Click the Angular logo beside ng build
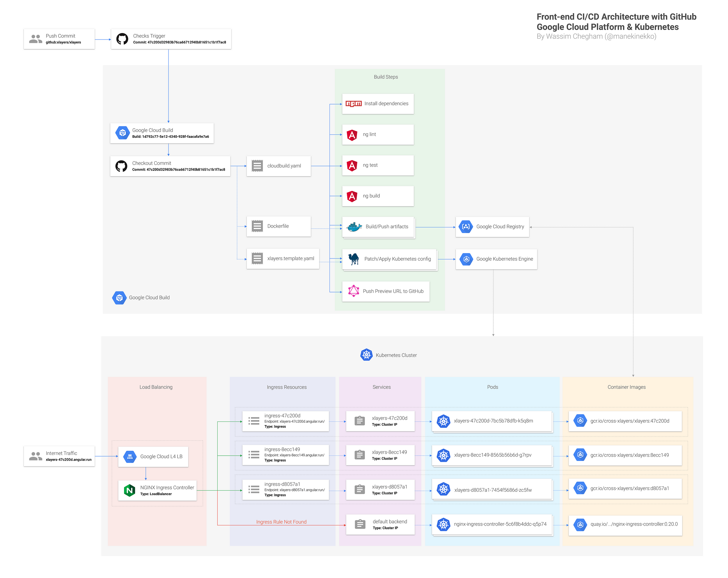Image resolution: width=728 pixels, height=578 pixels. pos(352,196)
